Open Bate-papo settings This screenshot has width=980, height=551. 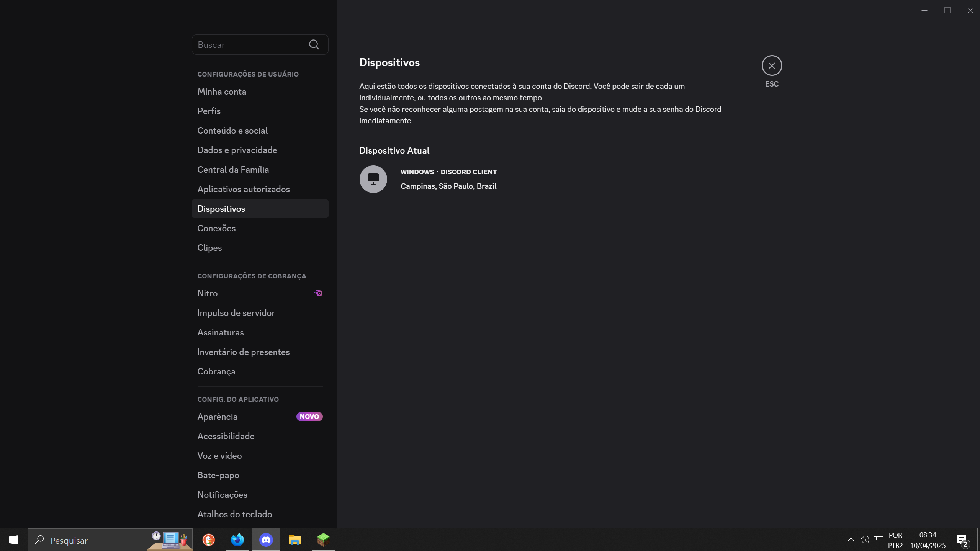[260, 475]
